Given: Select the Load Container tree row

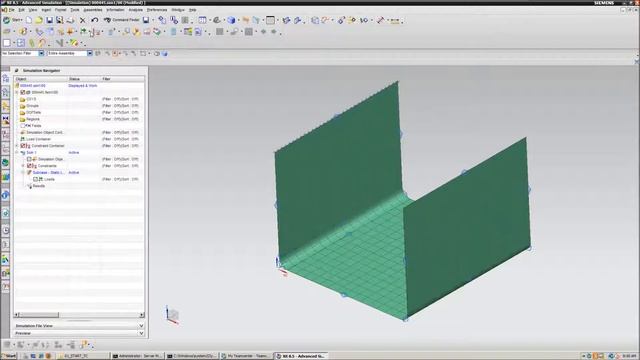Looking at the screenshot, I should (x=39, y=139).
